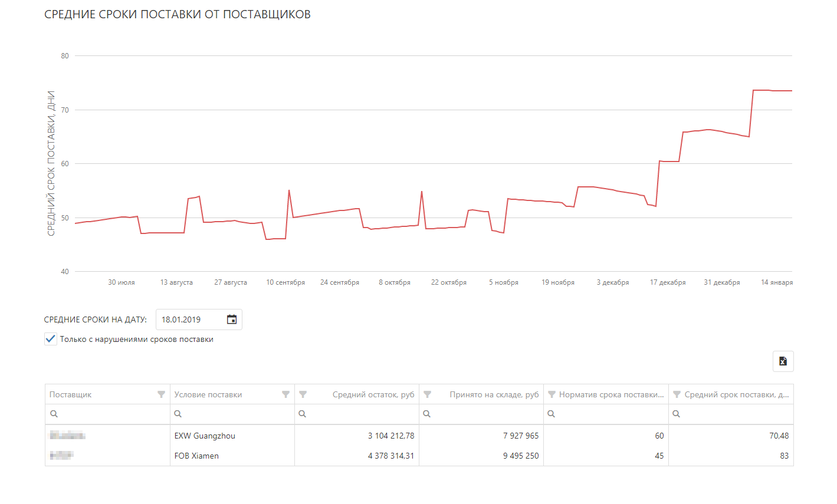Search in the Средний остаток filter field

(360, 414)
